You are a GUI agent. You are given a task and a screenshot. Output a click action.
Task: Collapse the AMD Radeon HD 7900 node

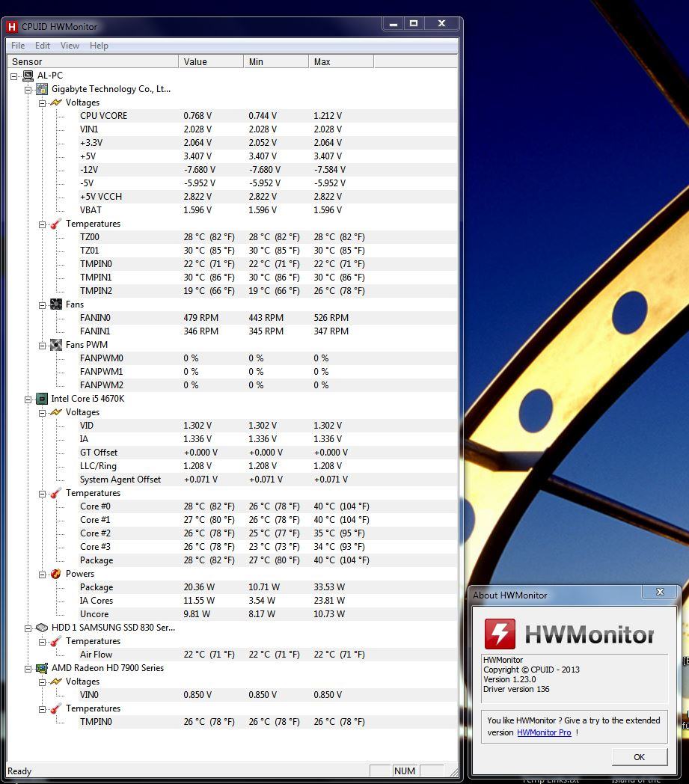(x=28, y=669)
